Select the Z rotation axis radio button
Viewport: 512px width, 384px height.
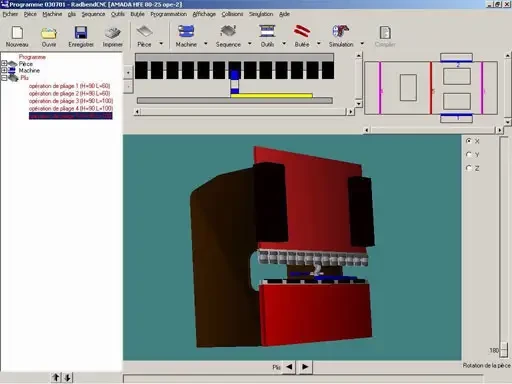point(469,168)
